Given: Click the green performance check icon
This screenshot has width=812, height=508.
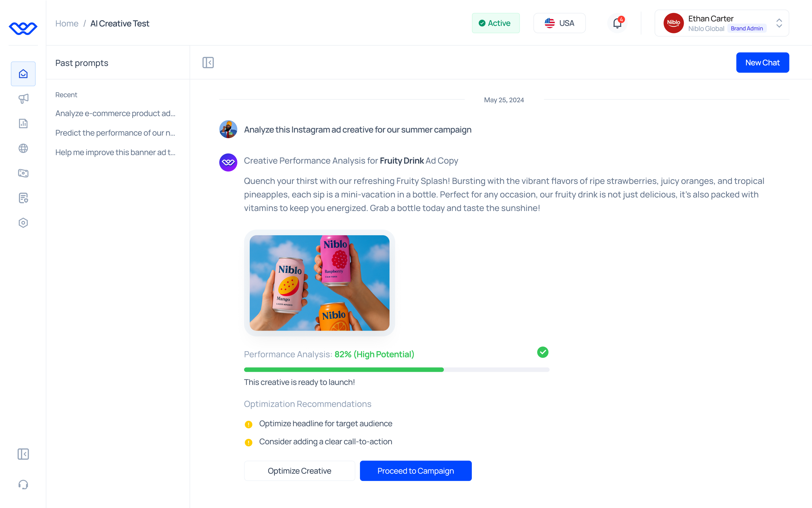Looking at the screenshot, I should coord(543,352).
